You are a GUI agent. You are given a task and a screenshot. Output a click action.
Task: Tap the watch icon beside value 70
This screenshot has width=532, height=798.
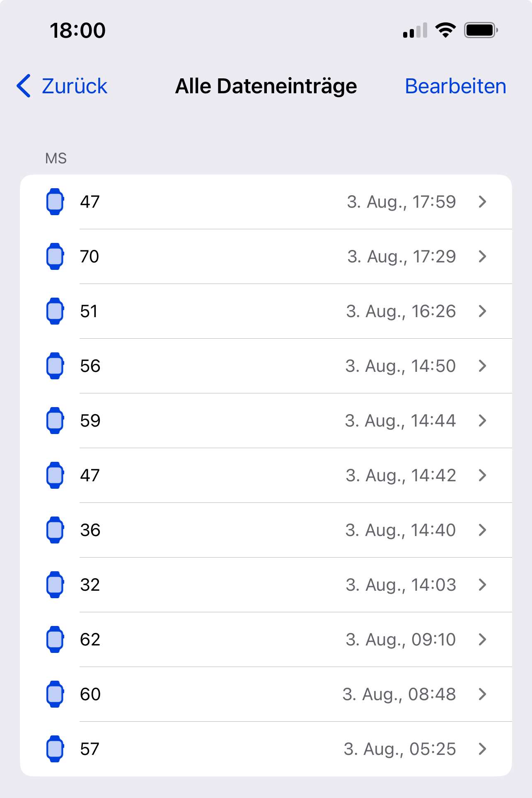[55, 256]
